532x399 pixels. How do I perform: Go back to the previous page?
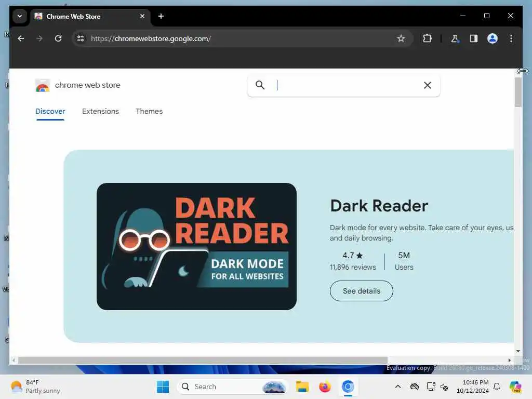21,38
